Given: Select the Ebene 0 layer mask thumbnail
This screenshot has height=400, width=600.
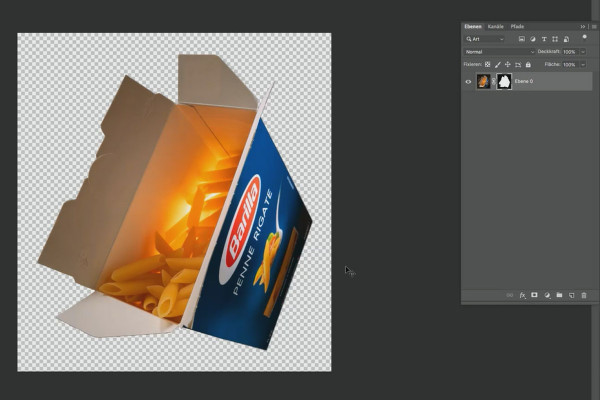Looking at the screenshot, I should tap(504, 82).
